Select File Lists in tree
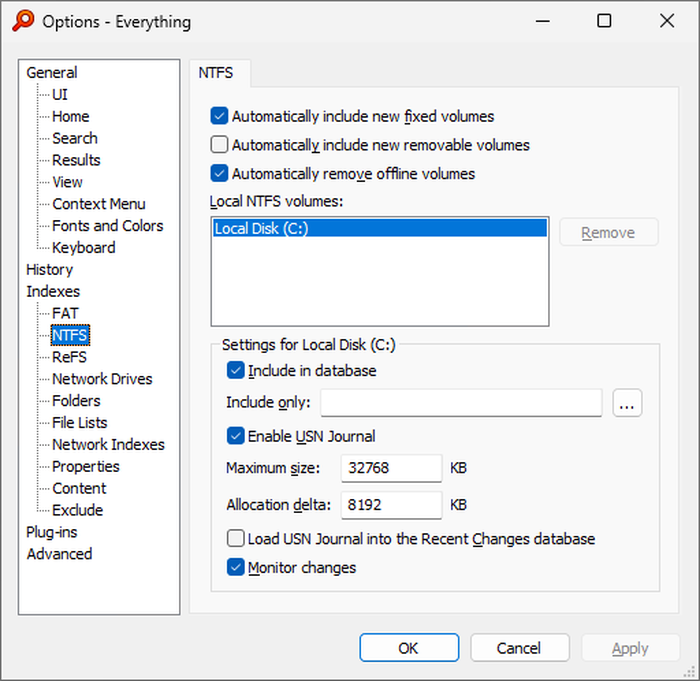Image resolution: width=700 pixels, height=681 pixels. tap(79, 422)
